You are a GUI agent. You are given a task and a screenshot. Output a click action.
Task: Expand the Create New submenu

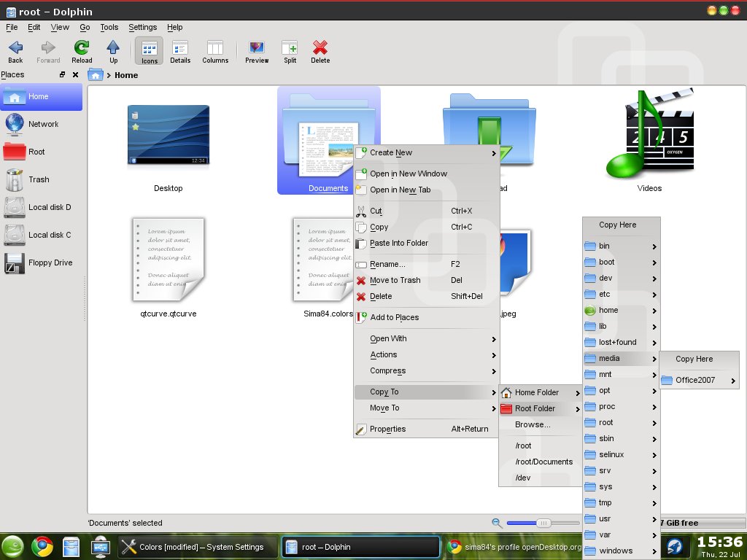tap(426, 153)
